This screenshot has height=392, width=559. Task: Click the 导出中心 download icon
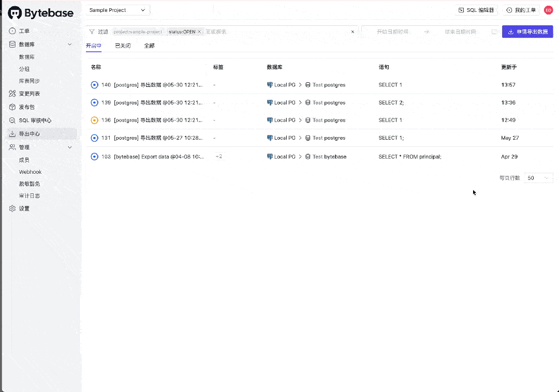click(x=12, y=134)
